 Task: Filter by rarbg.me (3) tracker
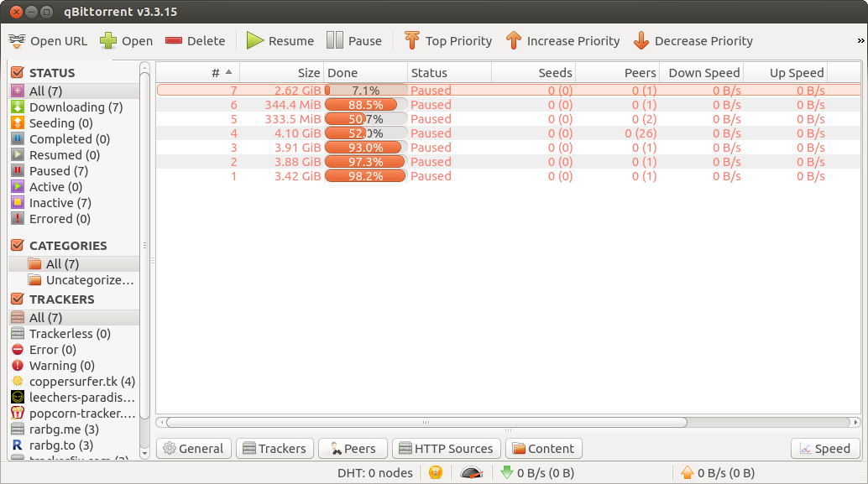(74, 429)
